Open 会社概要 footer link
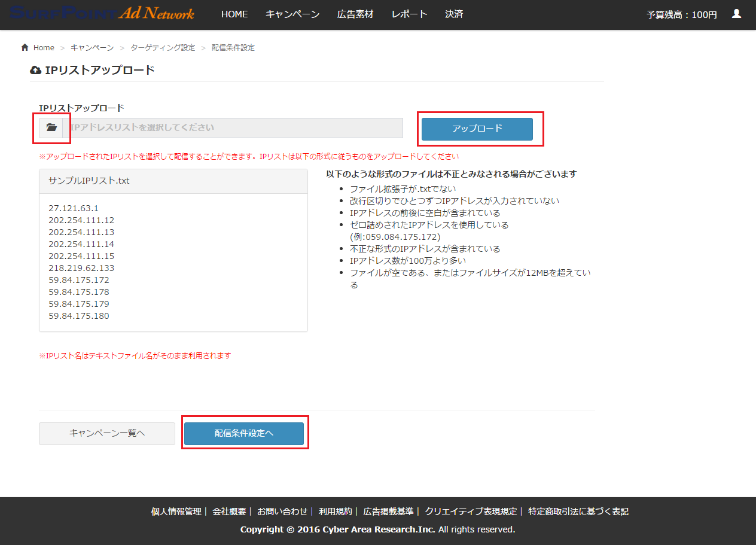 point(229,511)
